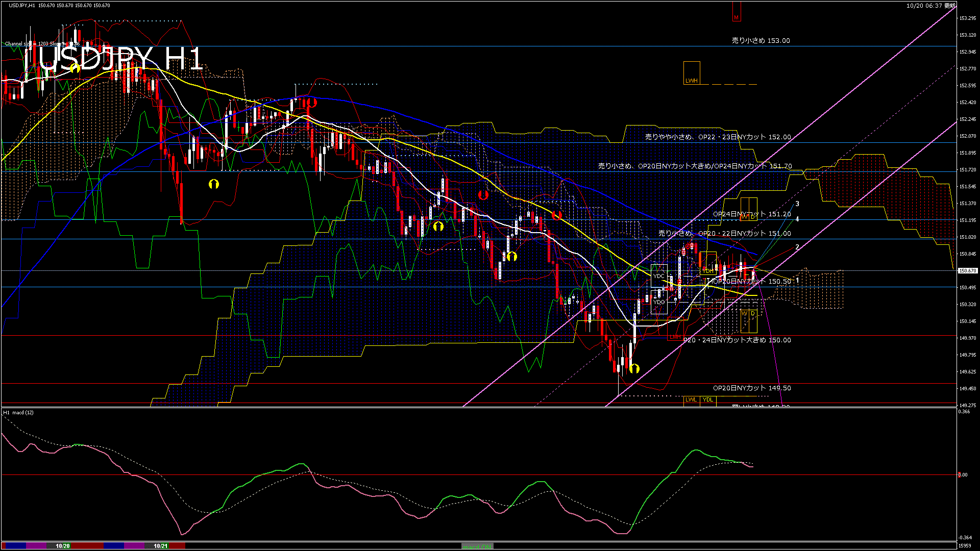Click yellow up-arrow signal near 149.625 low

[634, 368]
